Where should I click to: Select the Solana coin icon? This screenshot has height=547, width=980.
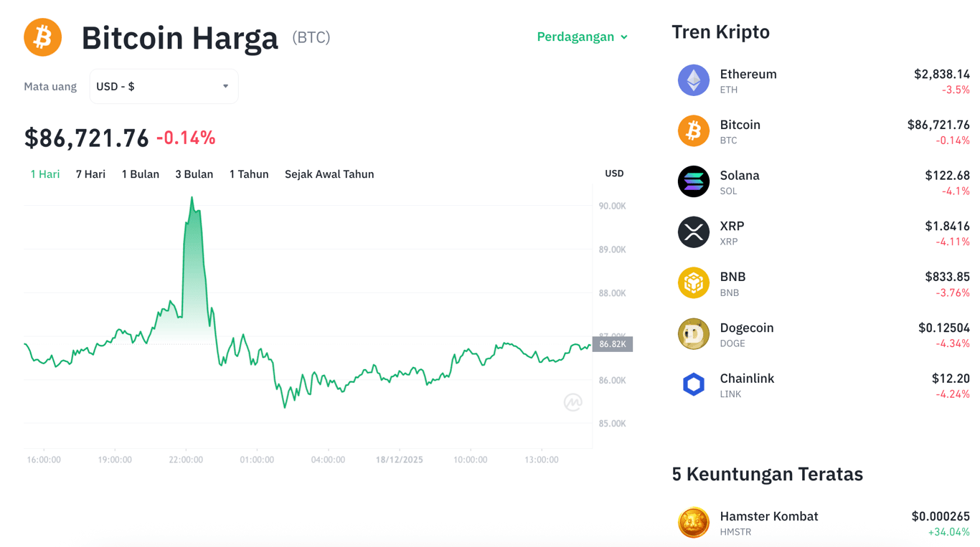(693, 182)
